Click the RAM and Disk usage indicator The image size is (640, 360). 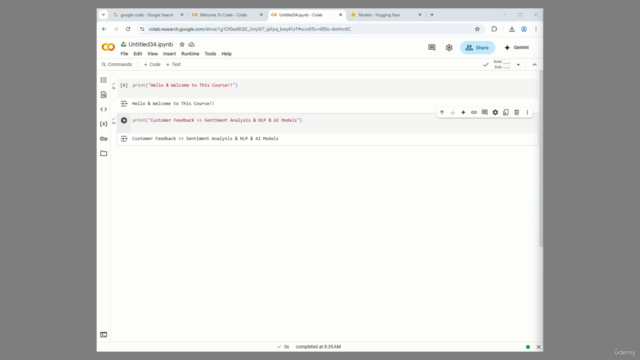(x=502, y=64)
